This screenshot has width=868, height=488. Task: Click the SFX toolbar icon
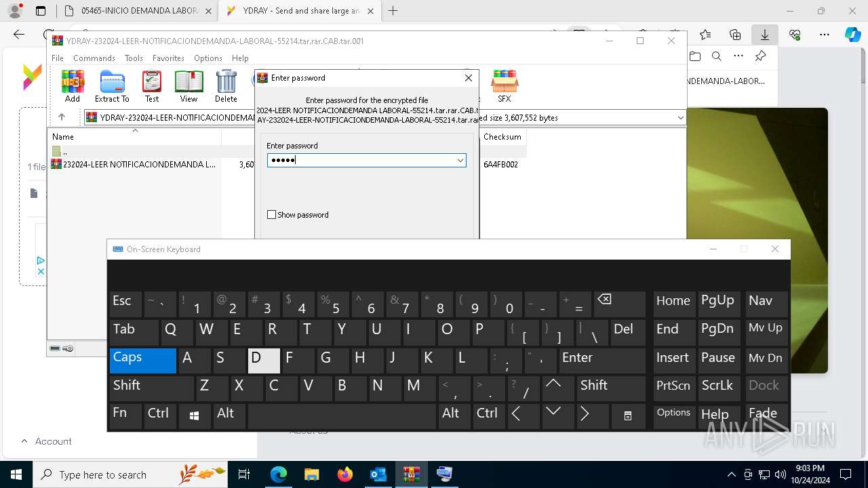[505, 86]
